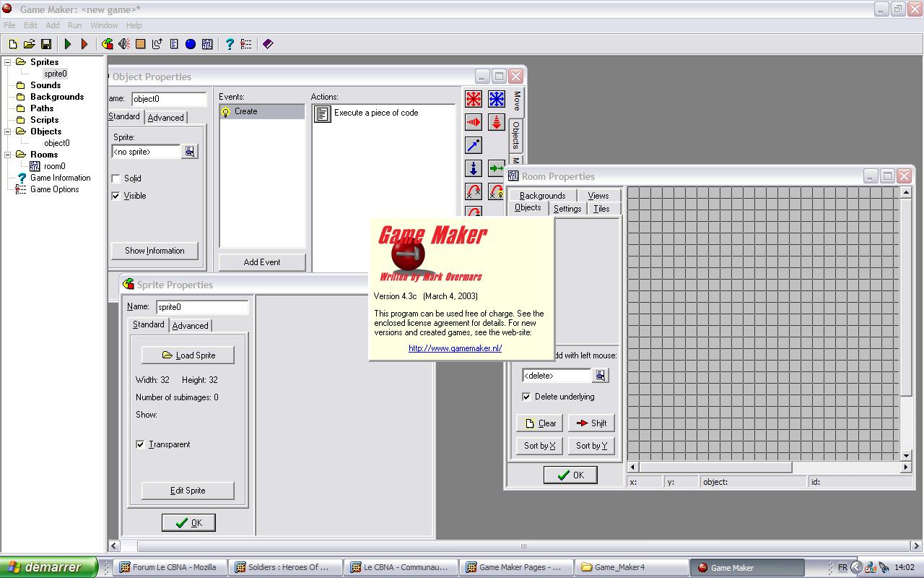924x578 pixels.
Task: Select the red jump-to-position action icon
Action: click(474, 191)
